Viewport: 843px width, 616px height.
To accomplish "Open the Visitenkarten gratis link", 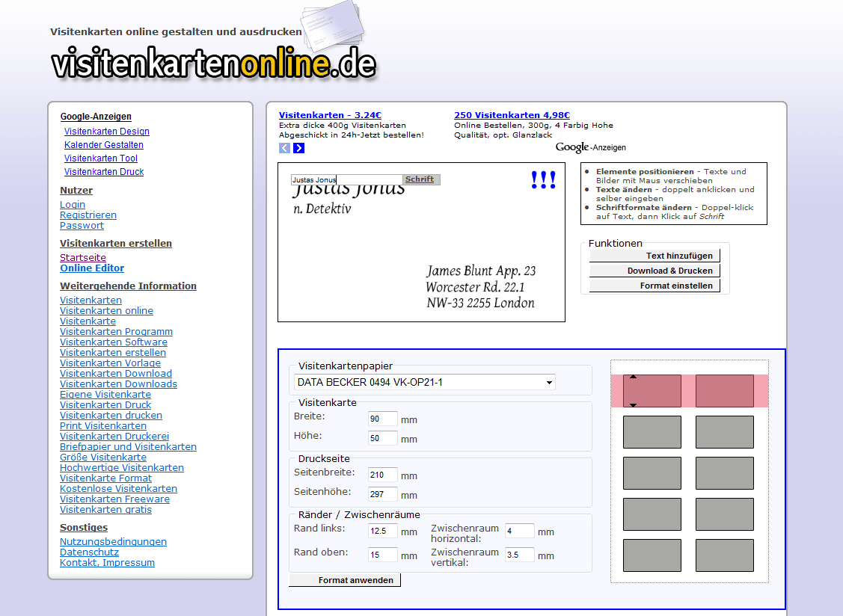I will pos(105,510).
